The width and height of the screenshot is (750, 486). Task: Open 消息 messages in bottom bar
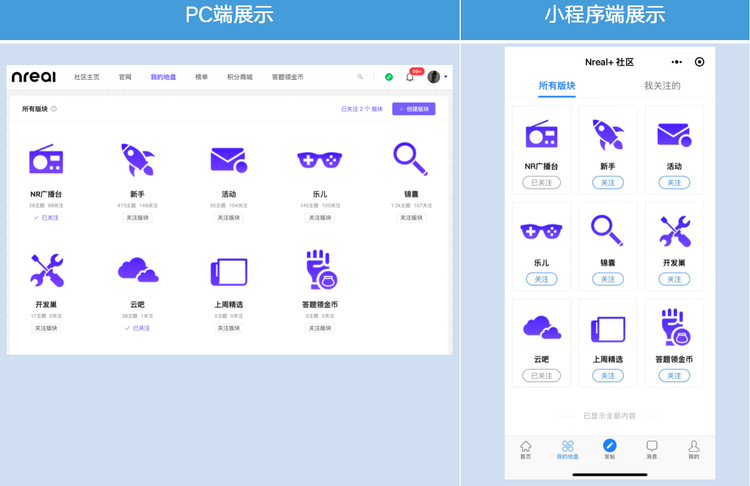[x=652, y=450]
